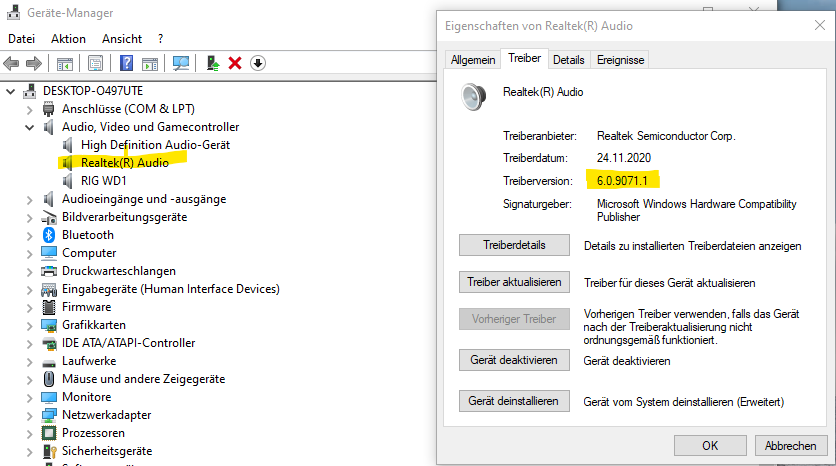836x466 pixels.
Task: Expand the Netzwerkadapter node
Action: click(30, 416)
